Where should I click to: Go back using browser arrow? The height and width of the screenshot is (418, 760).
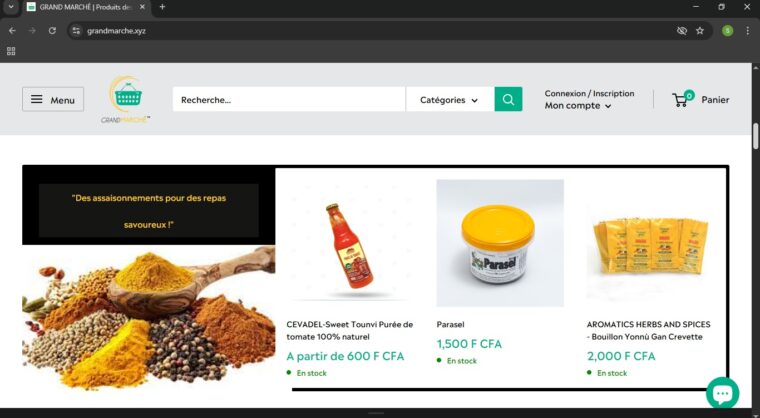tap(12, 31)
